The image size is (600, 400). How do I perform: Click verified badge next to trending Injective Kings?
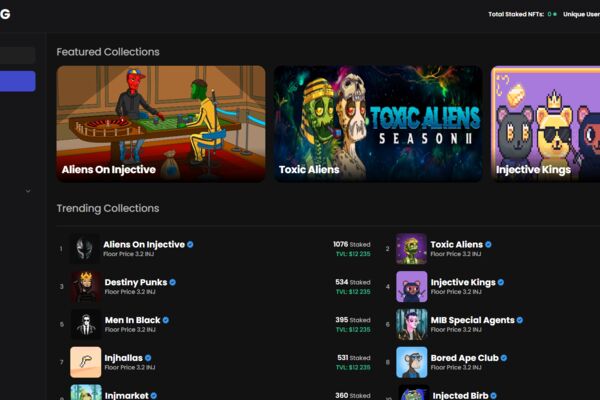click(501, 282)
